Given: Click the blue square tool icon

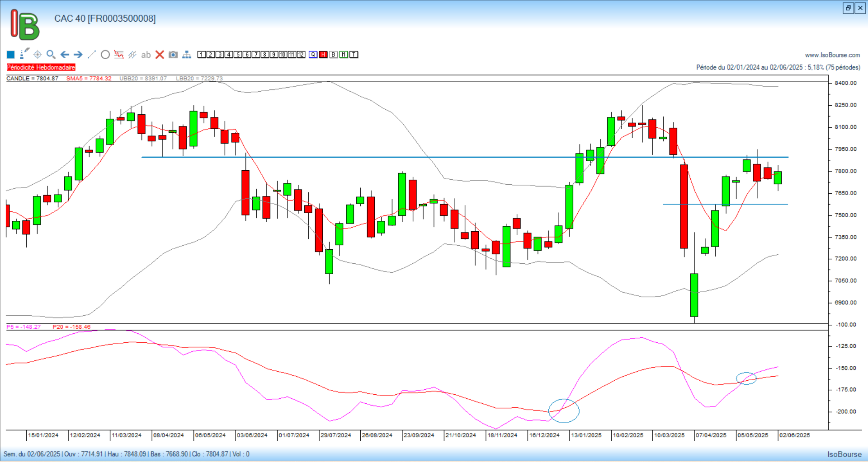Looking at the screenshot, I should pyautogui.click(x=11, y=55).
